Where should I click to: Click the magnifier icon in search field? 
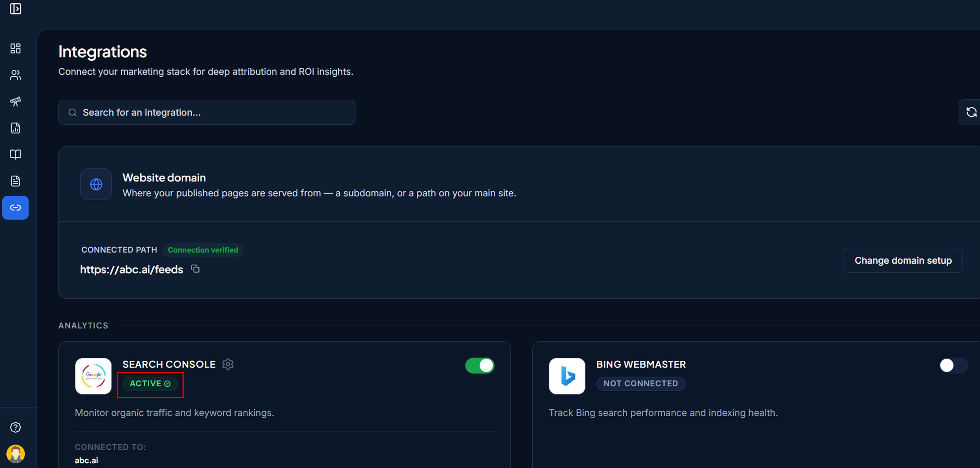point(72,113)
